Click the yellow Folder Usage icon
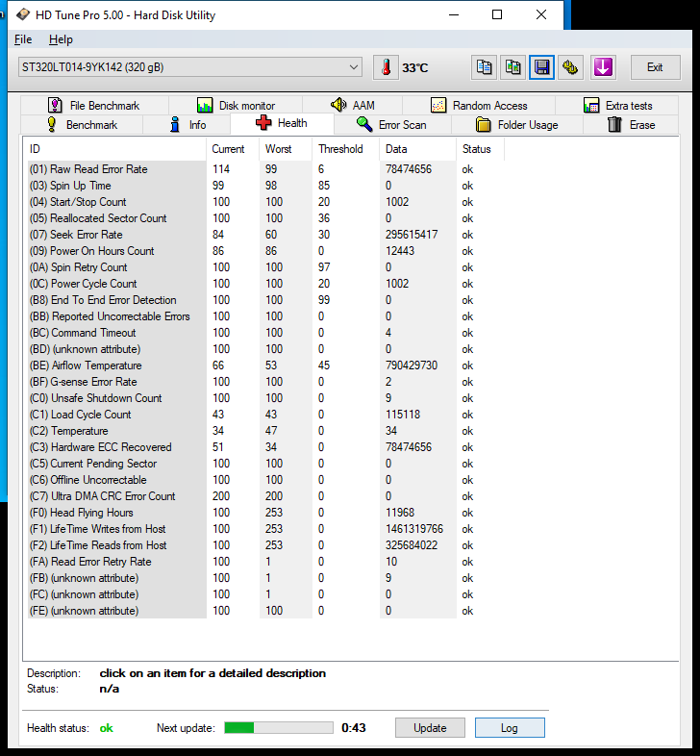 point(483,124)
